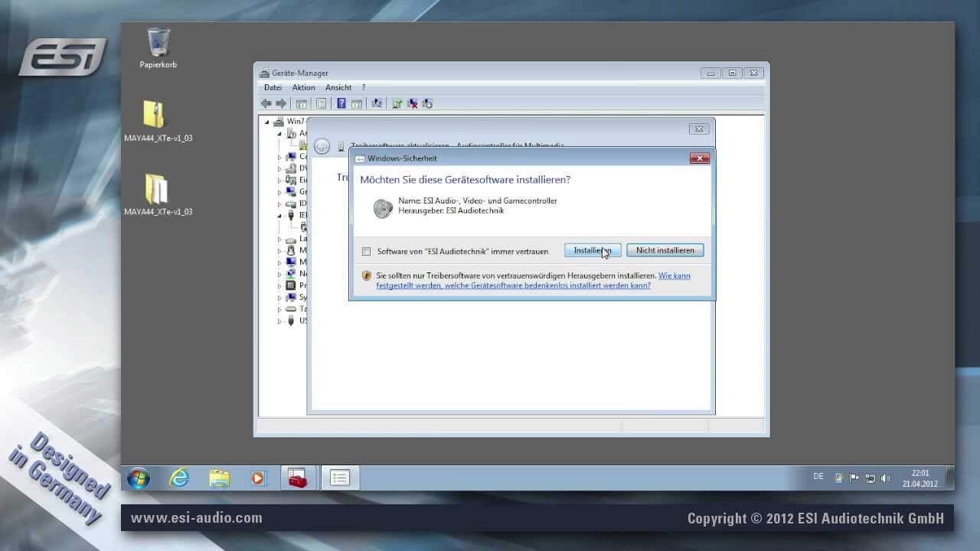Image resolution: width=980 pixels, height=551 pixels.
Task: Minimize the Geräte-Manager window
Action: click(710, 73)
